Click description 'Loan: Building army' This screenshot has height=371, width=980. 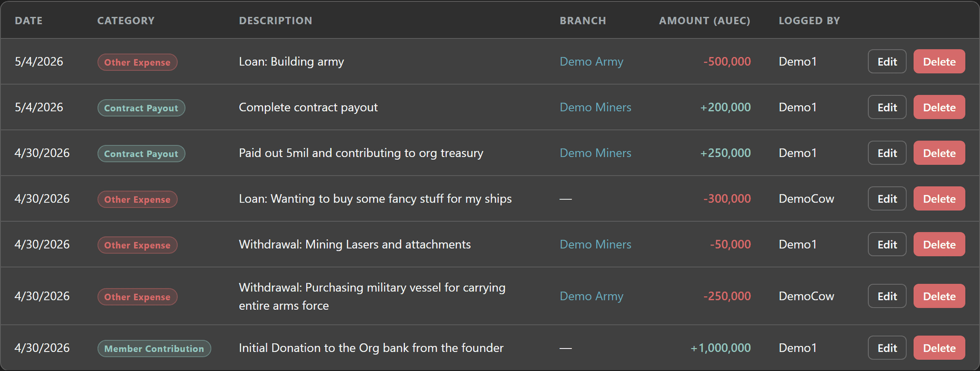[291, 62]
